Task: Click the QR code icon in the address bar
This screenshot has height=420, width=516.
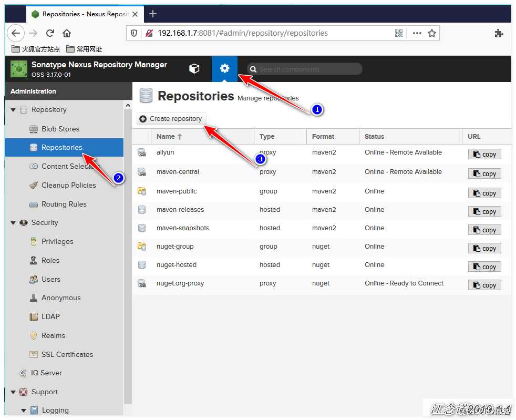Action: 398,33
